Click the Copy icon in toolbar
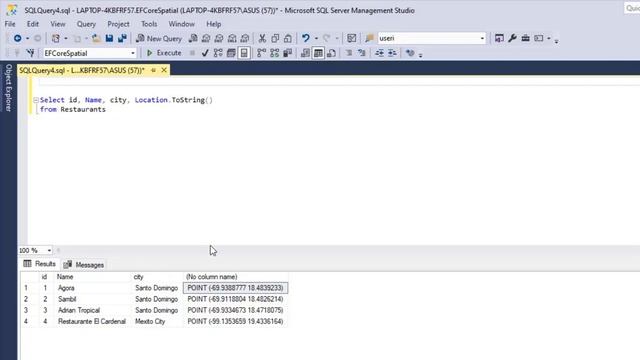 [x=275, y=38]
